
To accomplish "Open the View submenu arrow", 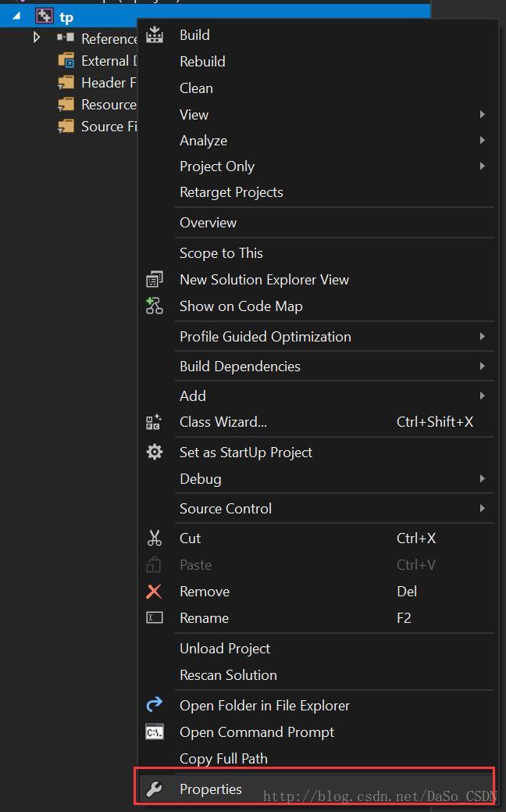I will pos(483,114).
